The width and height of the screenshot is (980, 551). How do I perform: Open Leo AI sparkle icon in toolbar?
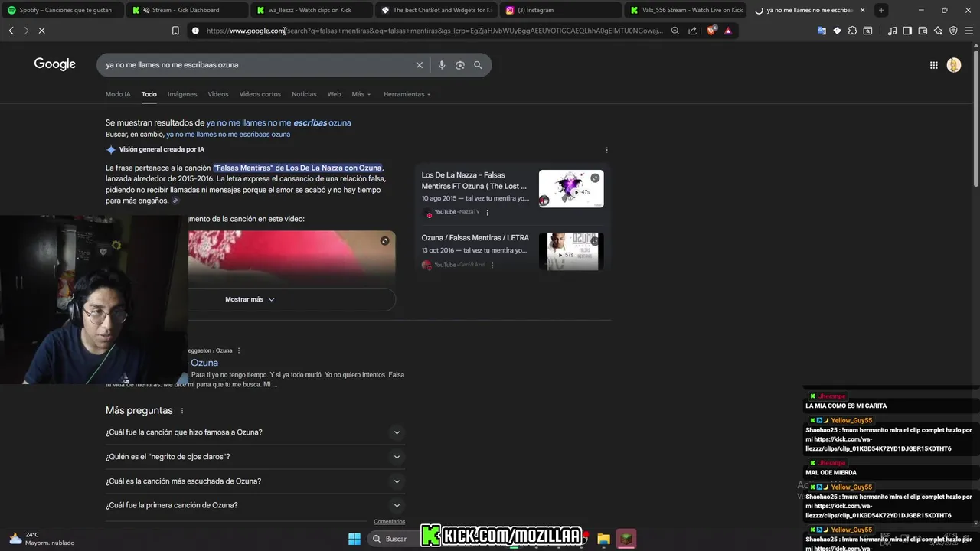[938, 31]
